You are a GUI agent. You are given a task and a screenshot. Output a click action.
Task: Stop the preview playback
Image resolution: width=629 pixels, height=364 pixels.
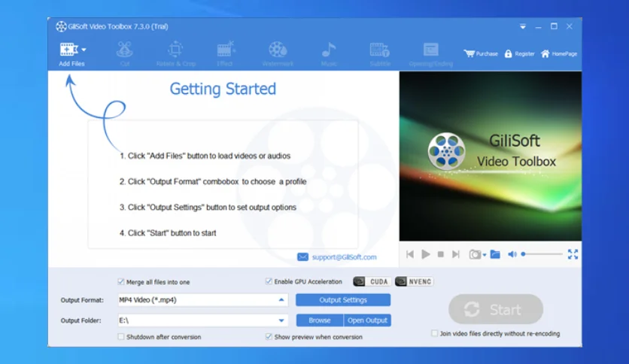tap(440, 254)
